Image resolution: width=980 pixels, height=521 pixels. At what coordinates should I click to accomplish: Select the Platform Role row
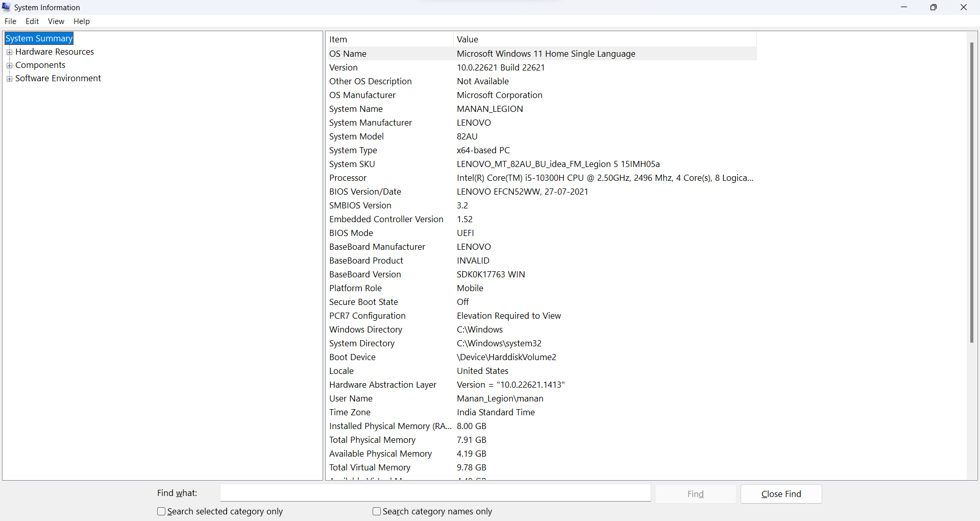[x=541, y=288]
